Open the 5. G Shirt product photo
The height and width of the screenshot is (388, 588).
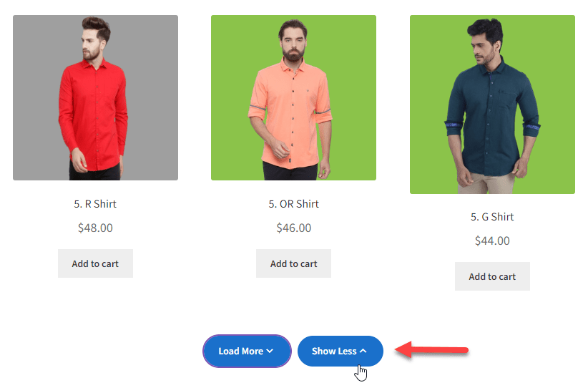(x=492, y=105)
